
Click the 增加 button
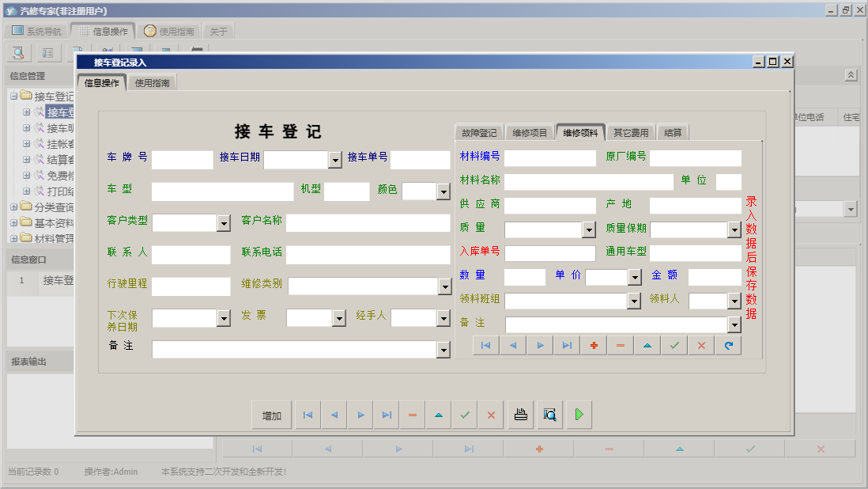pyautogui.click(x=271, y=414)
